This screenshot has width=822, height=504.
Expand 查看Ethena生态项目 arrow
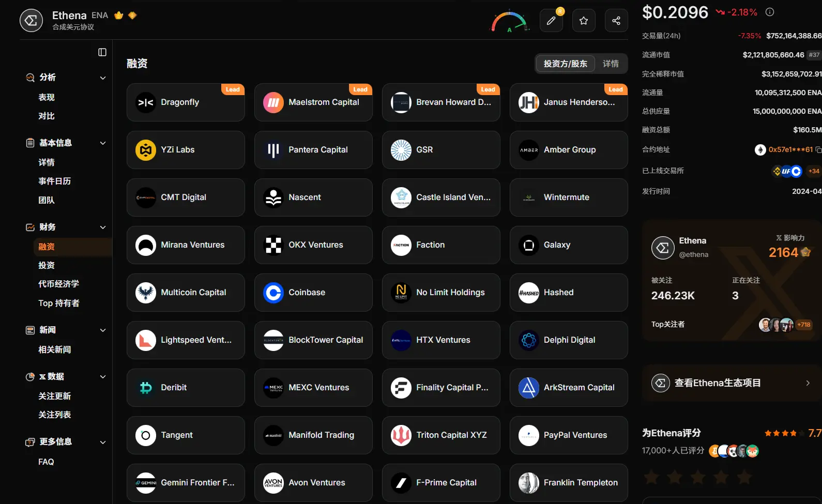click(808, 383)
